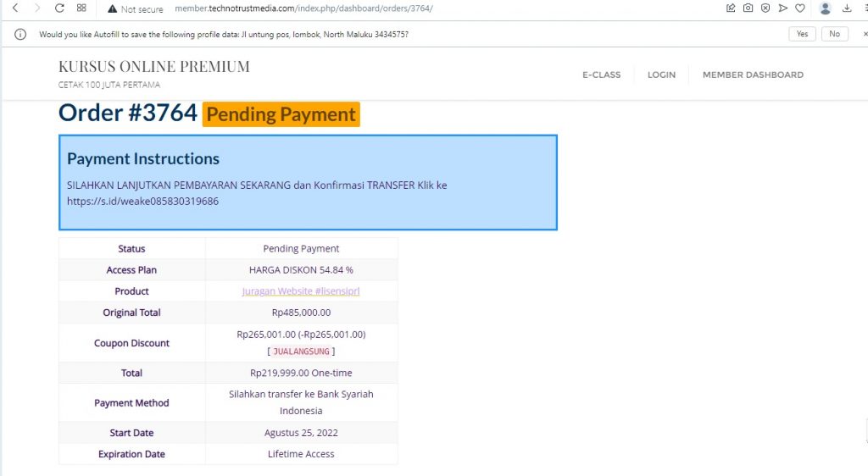Click the KURSUS ONLINE PREMIUM site title
Image resolution: width=868 pixels, height=476 pixels.
click(x=153, y=67)
